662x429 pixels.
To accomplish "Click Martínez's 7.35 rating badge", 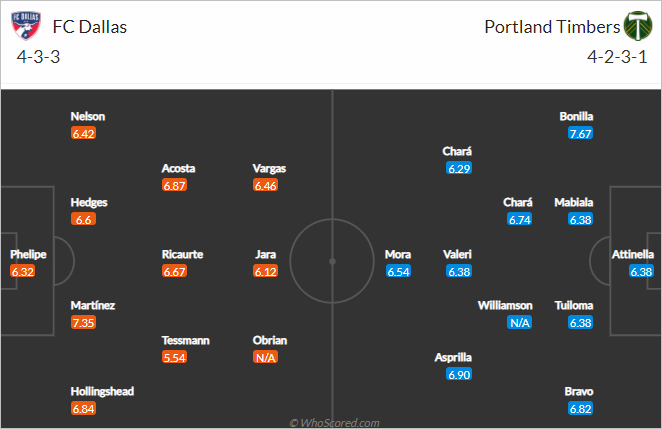I will 84,323.
